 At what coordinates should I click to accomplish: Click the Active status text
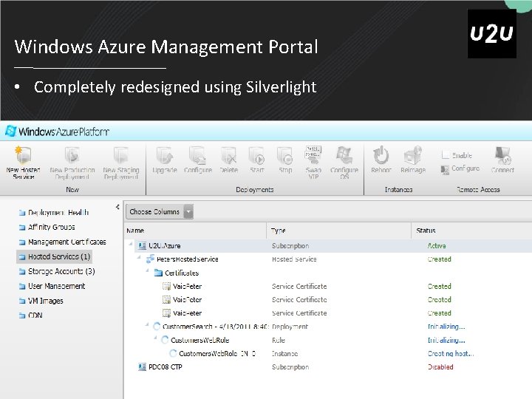pos(437,245)
